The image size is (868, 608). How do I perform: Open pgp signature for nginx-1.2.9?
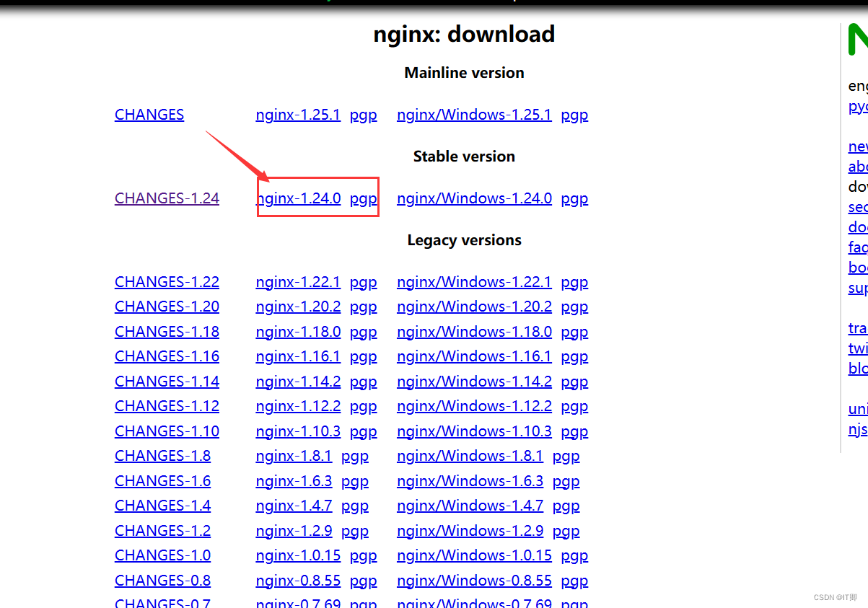(x=355, y=531)
